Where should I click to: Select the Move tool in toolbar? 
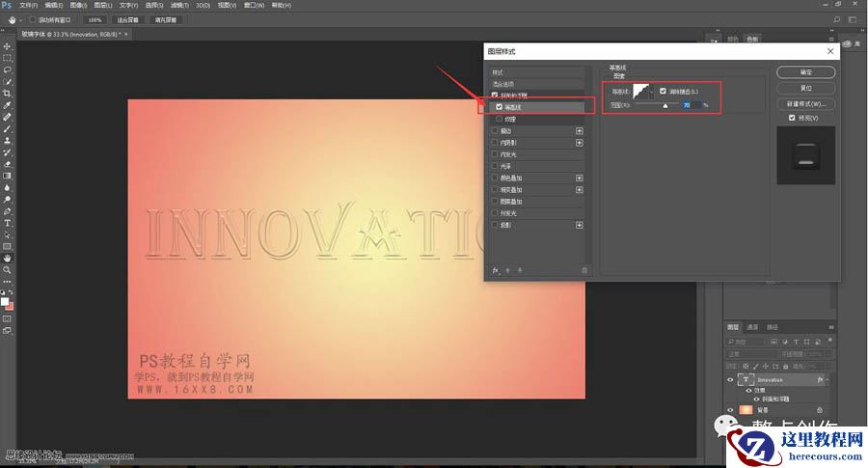[7, 46]
